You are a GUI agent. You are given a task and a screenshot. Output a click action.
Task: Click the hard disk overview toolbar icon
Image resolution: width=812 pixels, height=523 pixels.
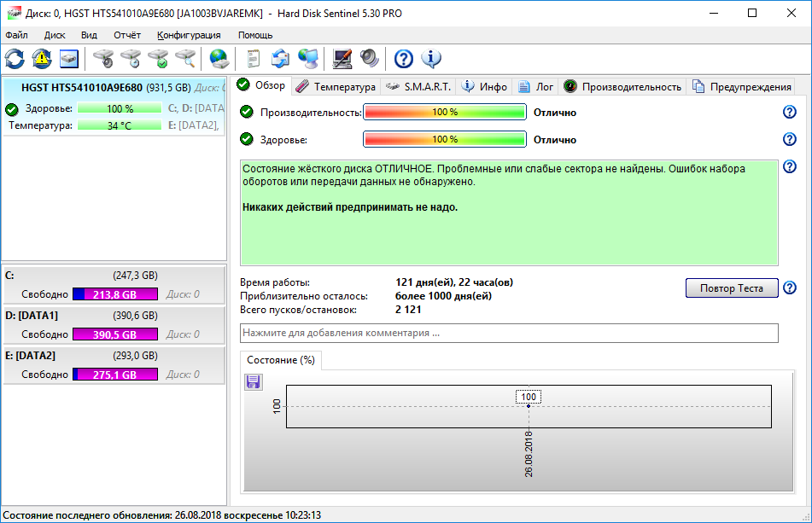[69, 59]
